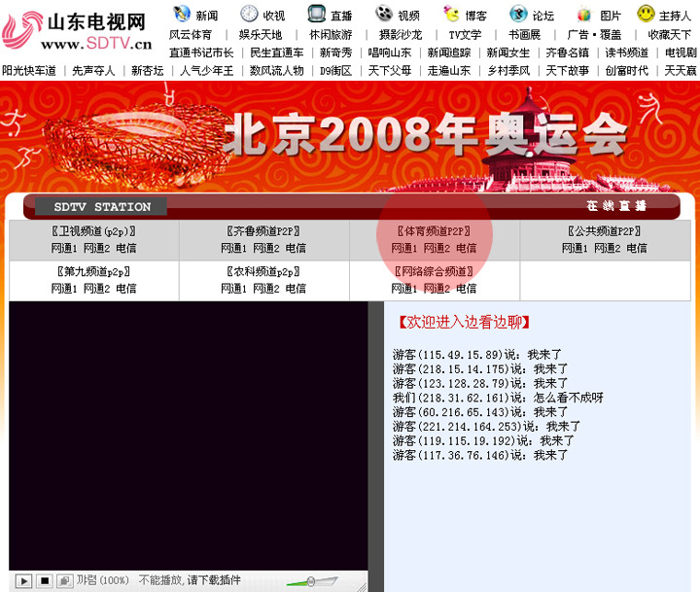The width and height of the screenshot is (700, 592).
Task: Select 摄影沙龙 in the navigation
Action: 401,35
